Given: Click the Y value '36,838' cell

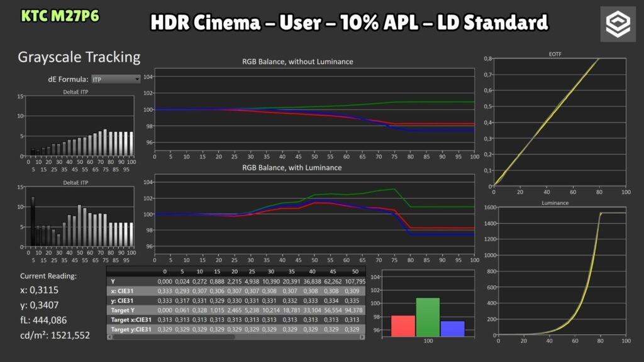Looking at the screenshot, I should pyautogui.click(x=312, y=282).
